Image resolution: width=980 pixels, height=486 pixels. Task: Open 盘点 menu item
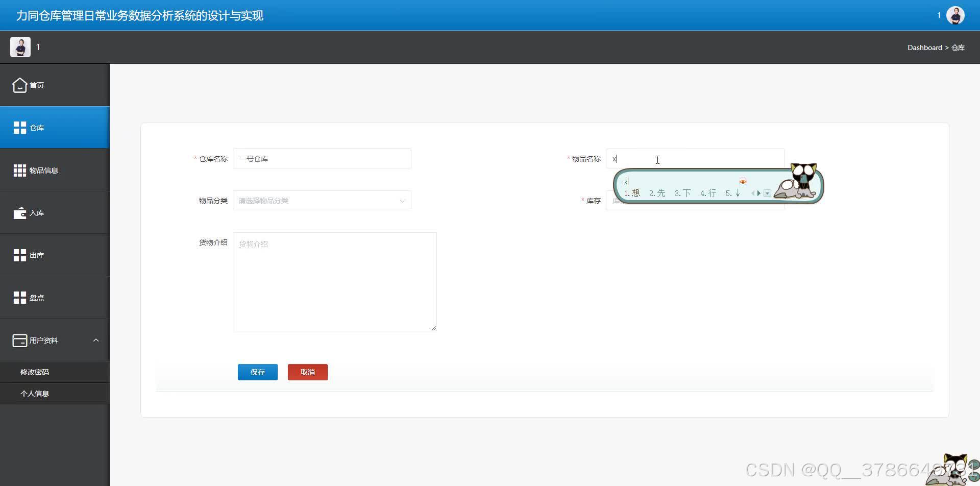click(x=55, y=298)
